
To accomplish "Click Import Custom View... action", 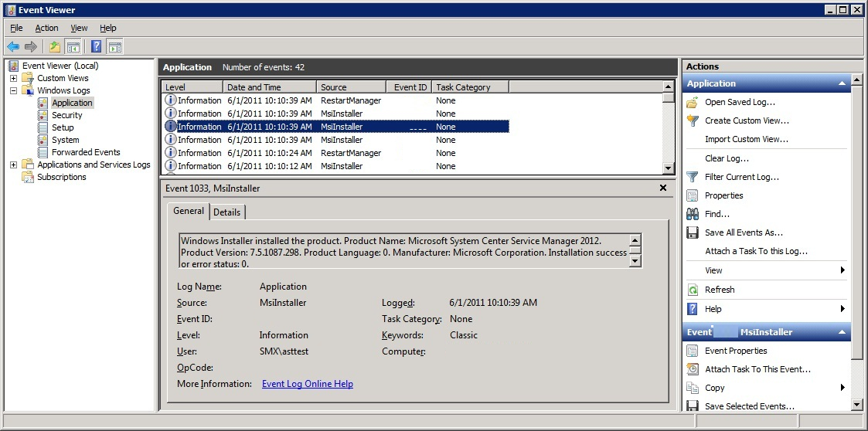I will tap(746, 140).
